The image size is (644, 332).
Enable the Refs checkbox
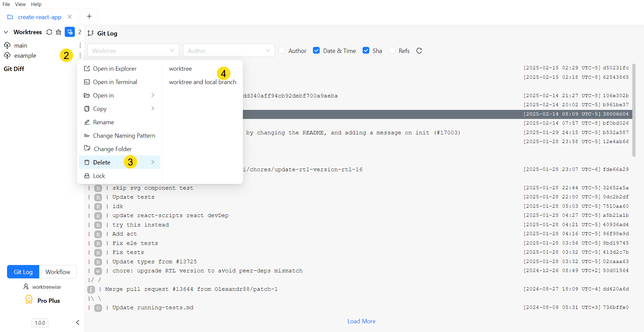click(x=392, y=50)
